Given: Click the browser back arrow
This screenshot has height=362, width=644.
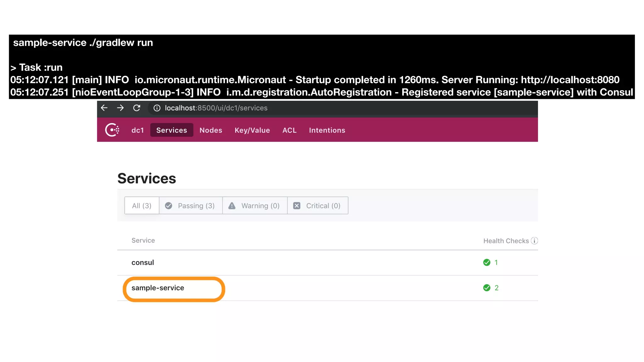Looking at the screenshot, I should coord(104,108).
